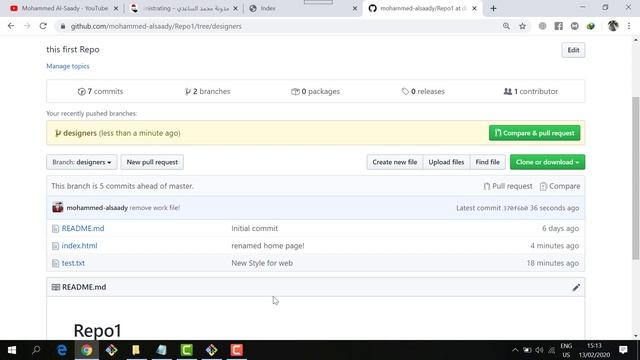Click the Facebook-style extension icon
Viewport: 640px width, 360px height.
click(x=558, y=26)
